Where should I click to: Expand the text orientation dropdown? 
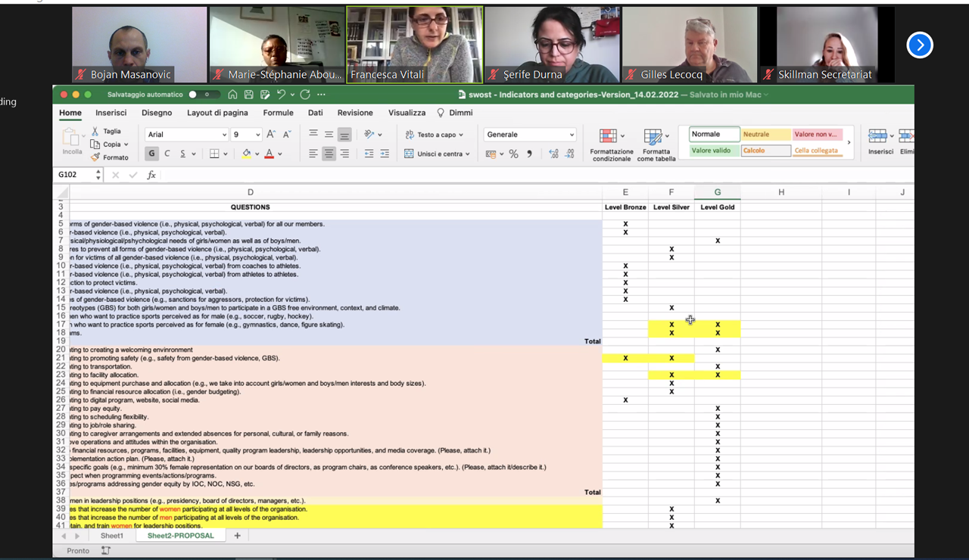pos(379,135)
